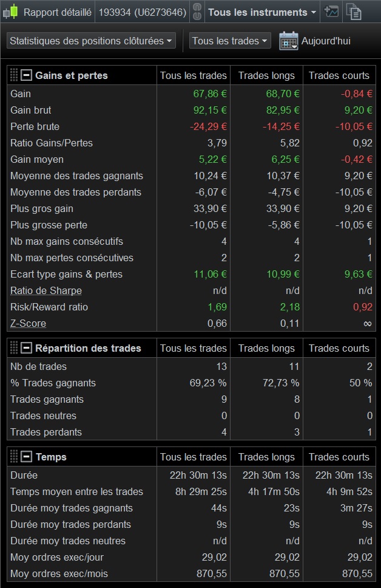This screenshot has height=588, width=381.
Task: Select Risk/Reward ratio value 2,18
Action: coord(290,307)
